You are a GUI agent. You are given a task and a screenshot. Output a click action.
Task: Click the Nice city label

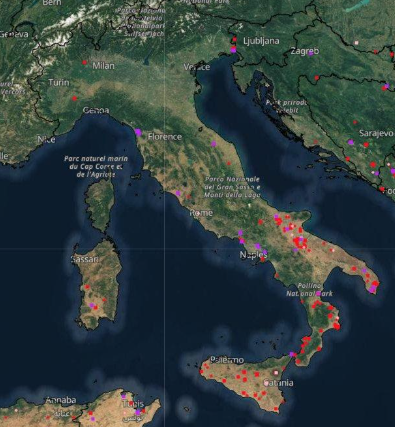coord(46,139)
